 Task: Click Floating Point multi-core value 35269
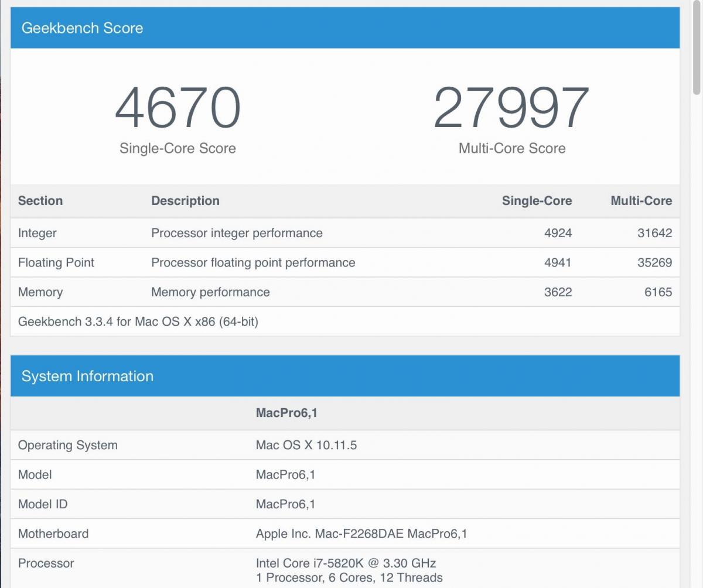click(654, 262)
